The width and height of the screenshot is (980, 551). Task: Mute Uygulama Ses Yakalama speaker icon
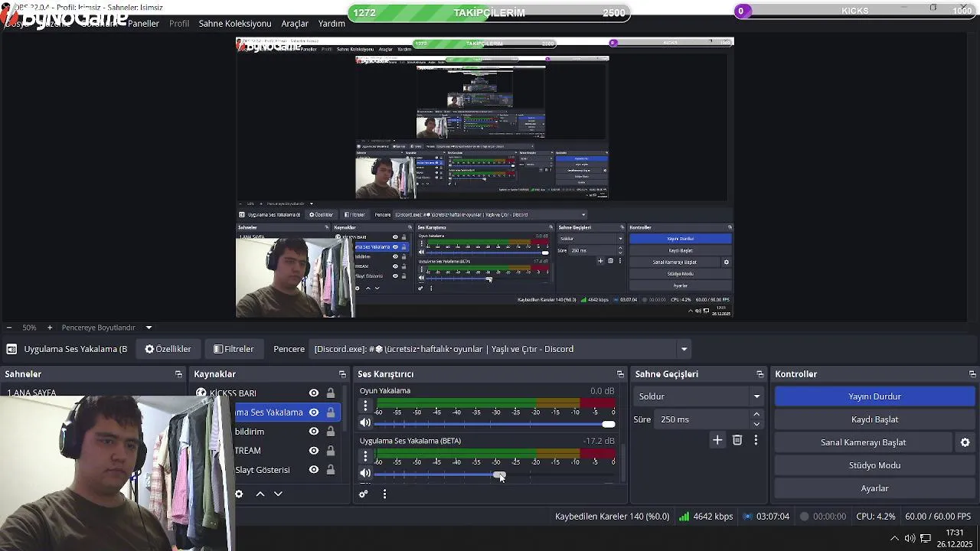tap(365, 474)
